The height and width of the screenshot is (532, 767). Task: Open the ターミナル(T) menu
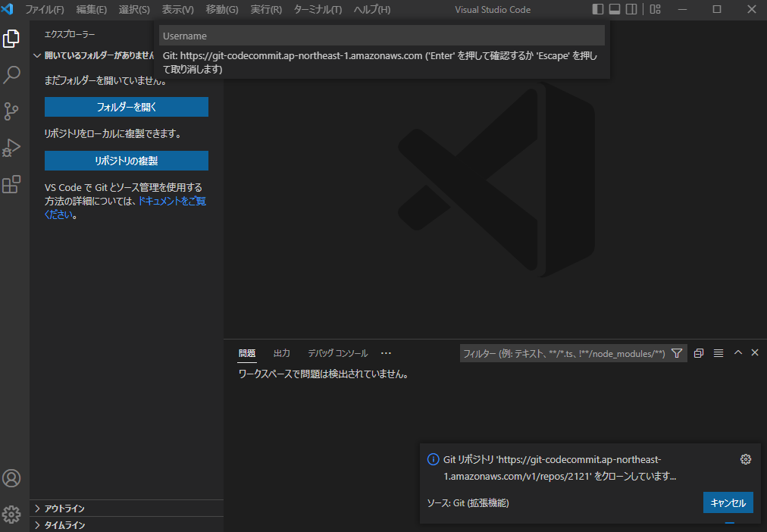[x=318, y=10]
